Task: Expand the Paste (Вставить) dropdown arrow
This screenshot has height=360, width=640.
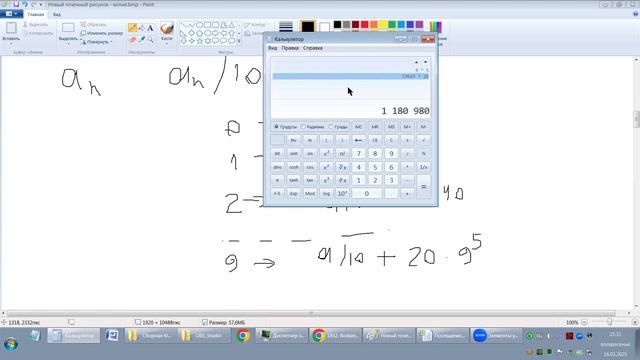Action: [x=11, y=44]
